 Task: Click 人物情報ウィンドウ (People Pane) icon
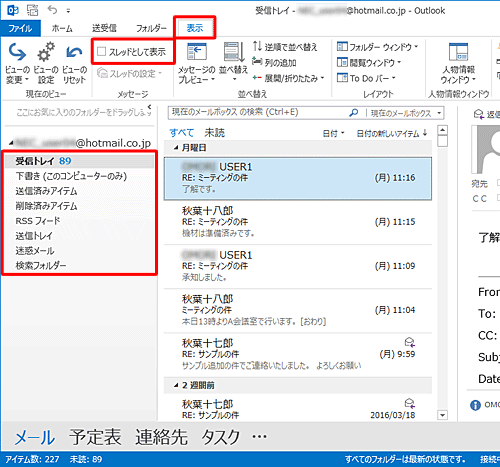click(459, 52)
